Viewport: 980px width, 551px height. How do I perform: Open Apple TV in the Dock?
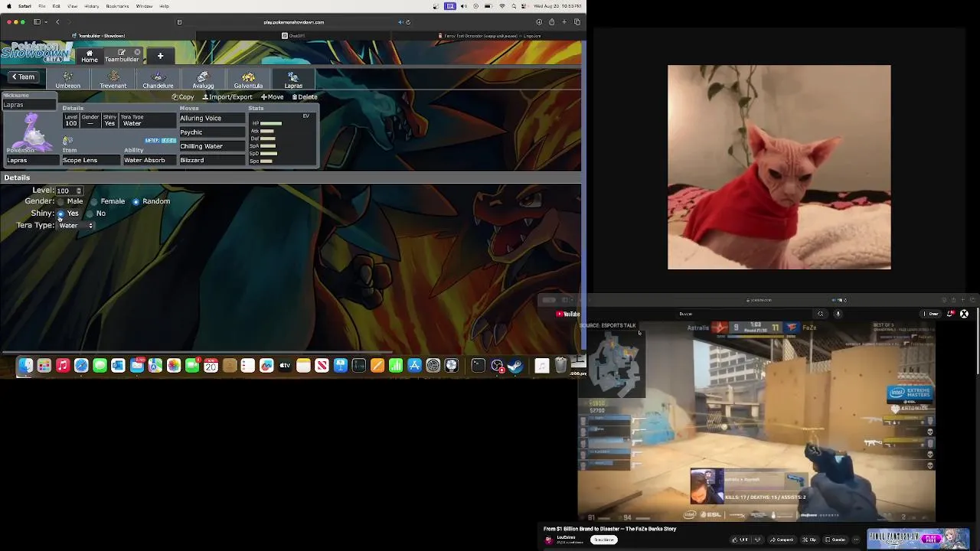tap(285, 366)
